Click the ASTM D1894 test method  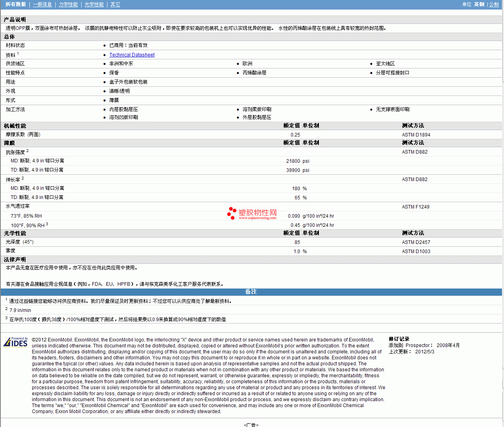(416, 135)
